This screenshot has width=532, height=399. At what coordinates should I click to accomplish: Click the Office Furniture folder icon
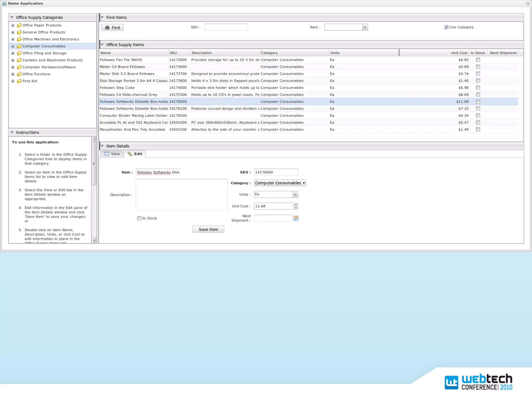(x=19, y=74)
